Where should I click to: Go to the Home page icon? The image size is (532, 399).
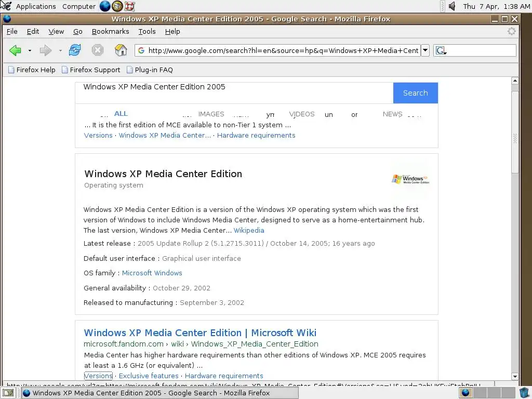(121, 50)
